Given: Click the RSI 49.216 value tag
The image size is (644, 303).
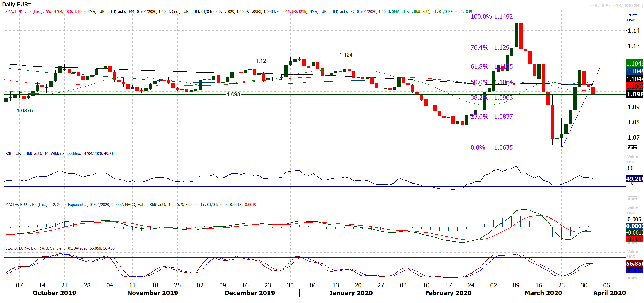Looking at the screenshot, I should click(635, 179).
